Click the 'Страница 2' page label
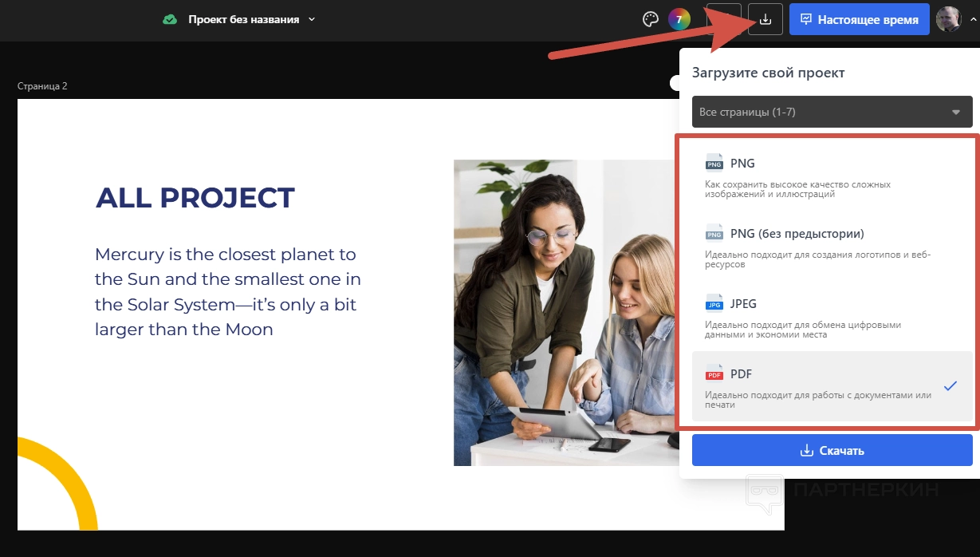980x557 pixels. point(42,86)
